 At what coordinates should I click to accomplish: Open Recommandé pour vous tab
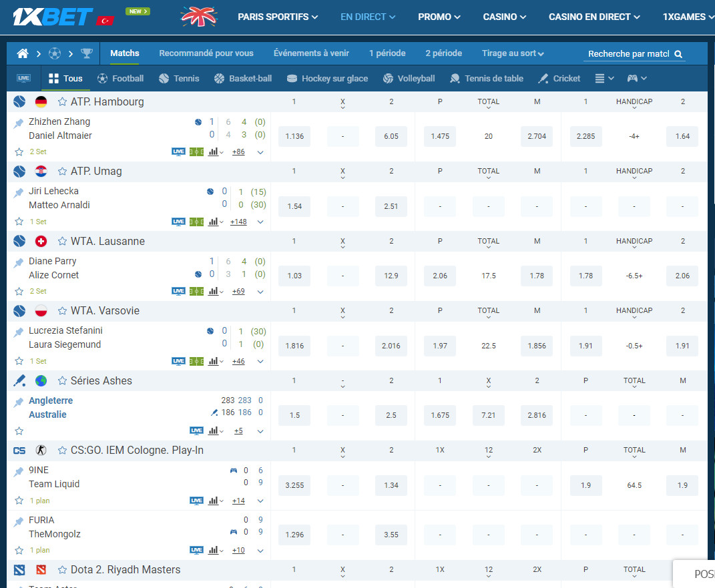[x=206, y=53]
